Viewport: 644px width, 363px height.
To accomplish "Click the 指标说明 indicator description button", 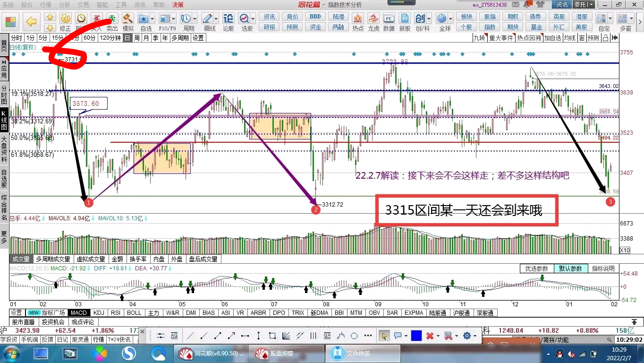I will (x=603, y=268).
